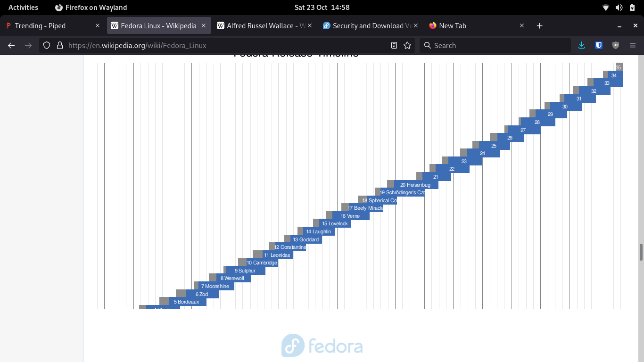Click the release 32 timeline bar
Image resolution: width=644 pixels, height=362 pixels.
tap(594, 91)
